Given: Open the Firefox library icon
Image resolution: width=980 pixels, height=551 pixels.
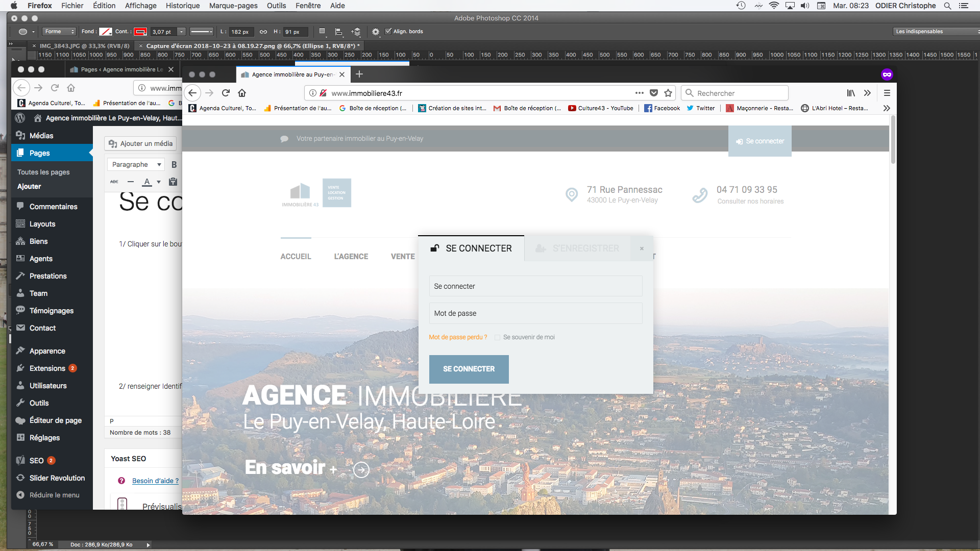Looking at the screenshot, I should coord(851,93).
